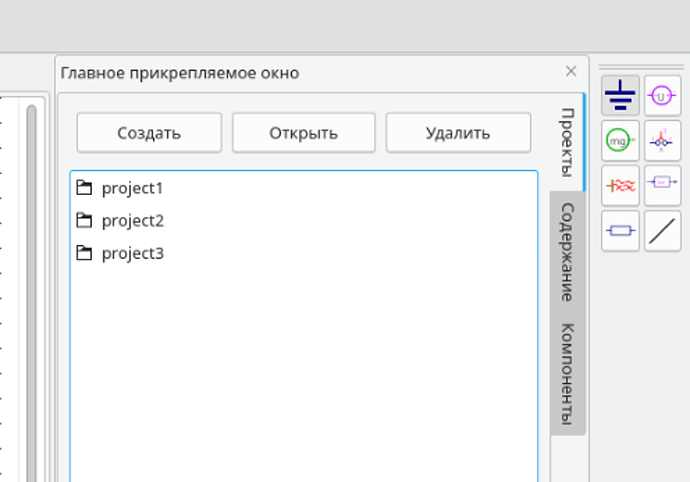Switch to the Содержание tab
Viewport: 690px width, 482px height.
click(x=567, y=252)
